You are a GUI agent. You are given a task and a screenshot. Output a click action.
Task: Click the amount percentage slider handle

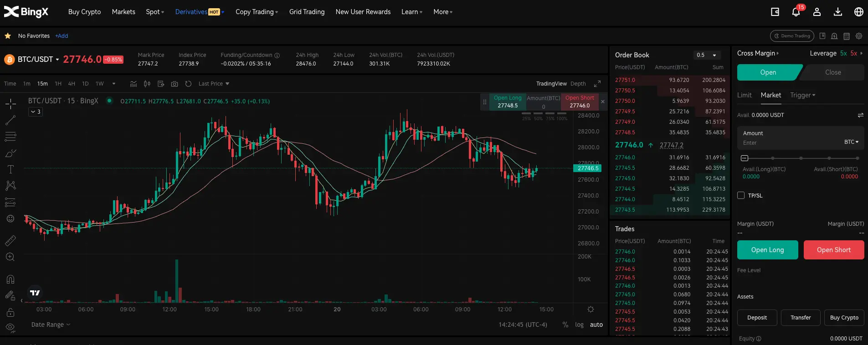(x=744, y=158)
